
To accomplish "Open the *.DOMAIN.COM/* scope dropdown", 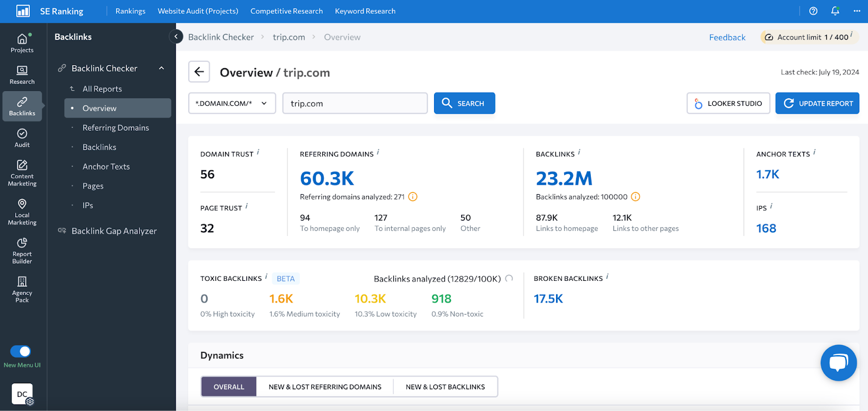I will click(x=232, y=103).
